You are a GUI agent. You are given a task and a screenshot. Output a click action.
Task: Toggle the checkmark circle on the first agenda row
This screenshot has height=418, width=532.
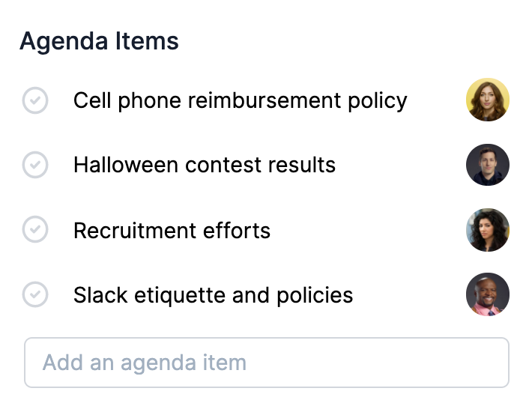point(35,100)
